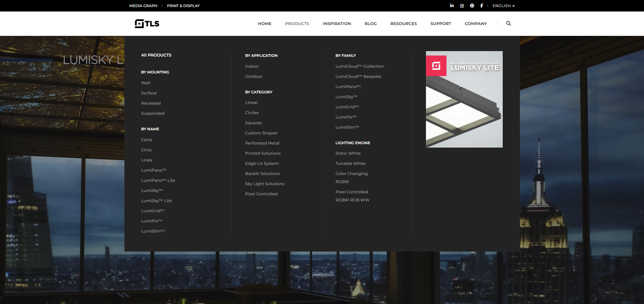
Task: Click the red logo badge on promo image
Action: point(436,66)
